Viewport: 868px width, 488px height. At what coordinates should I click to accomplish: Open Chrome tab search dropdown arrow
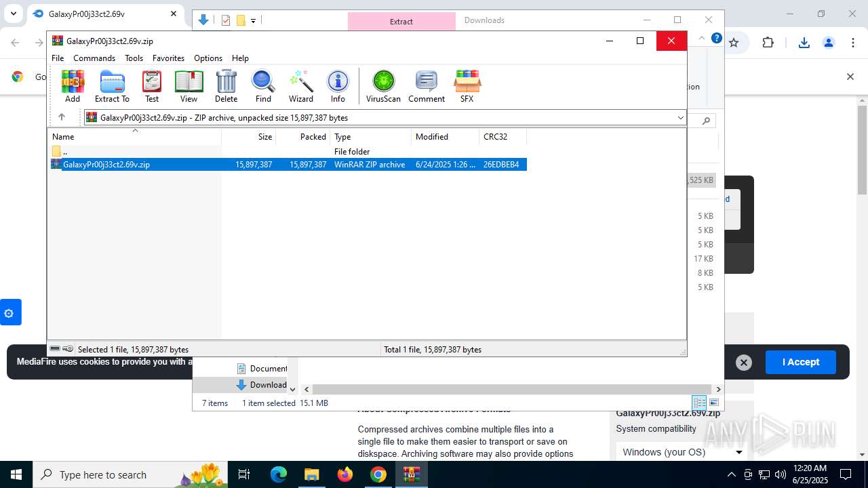pyautogui.click(x=13, y=14)
